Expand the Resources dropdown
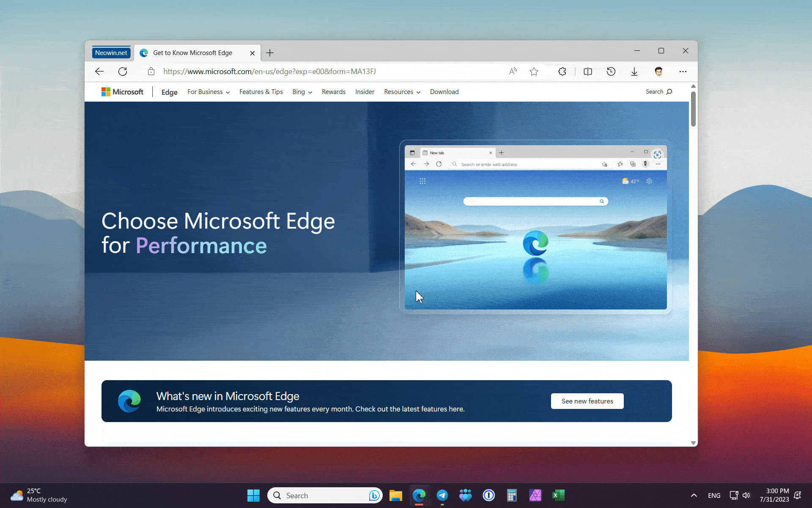The image size is (812, 508). (402, 92)
